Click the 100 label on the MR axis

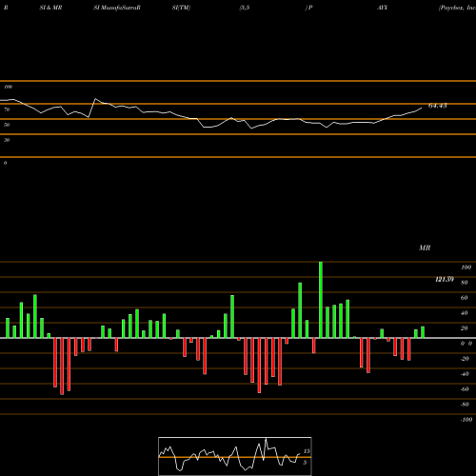point(466,268)
